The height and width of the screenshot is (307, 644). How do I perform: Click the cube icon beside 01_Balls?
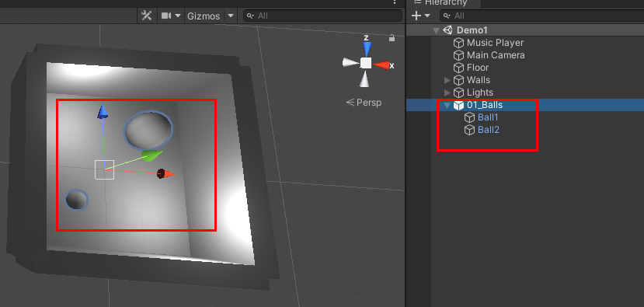coord(458,105)
